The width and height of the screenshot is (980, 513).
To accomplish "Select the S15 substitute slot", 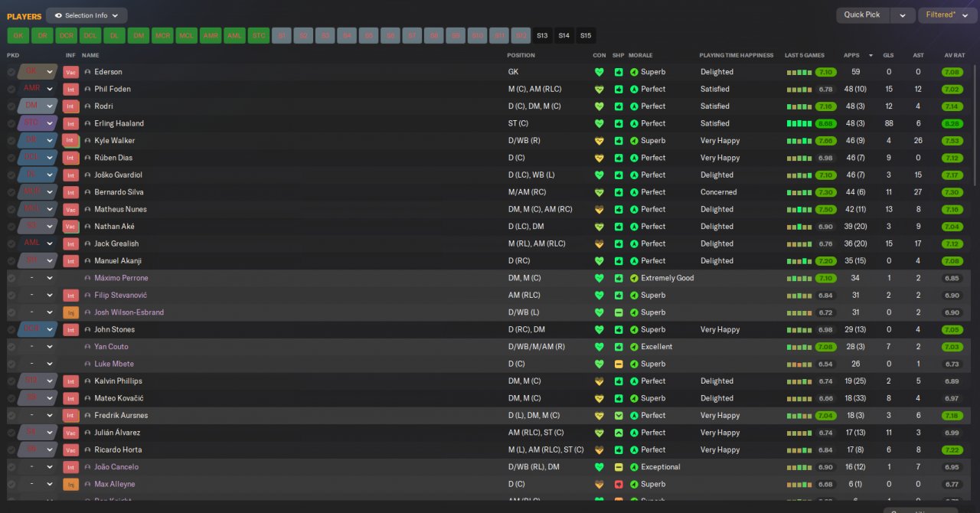I will pyautogui.click(x=585, y=35).
